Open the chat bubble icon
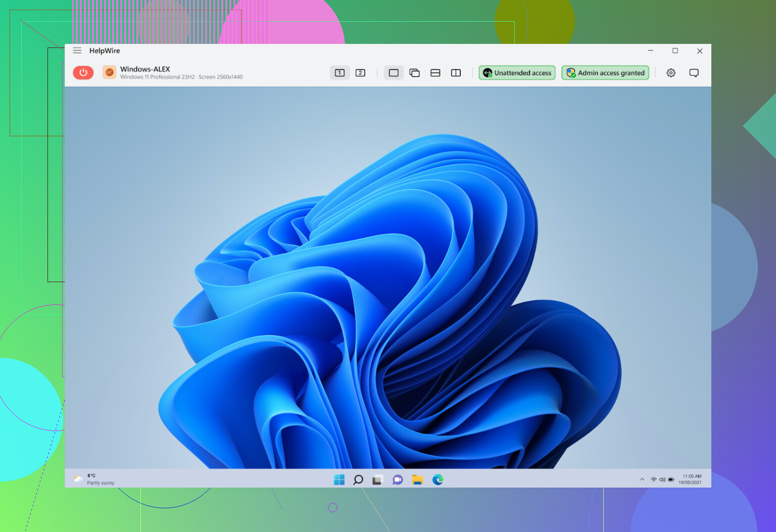 (x=694, y=73)
